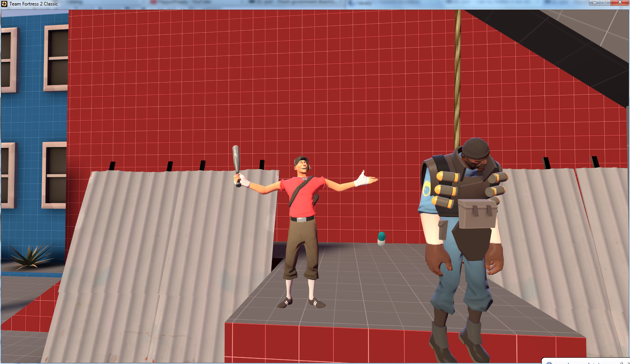Click the upper right window on the blue building
This screenshot has width=630, height=364.
(x=56, y=58)
